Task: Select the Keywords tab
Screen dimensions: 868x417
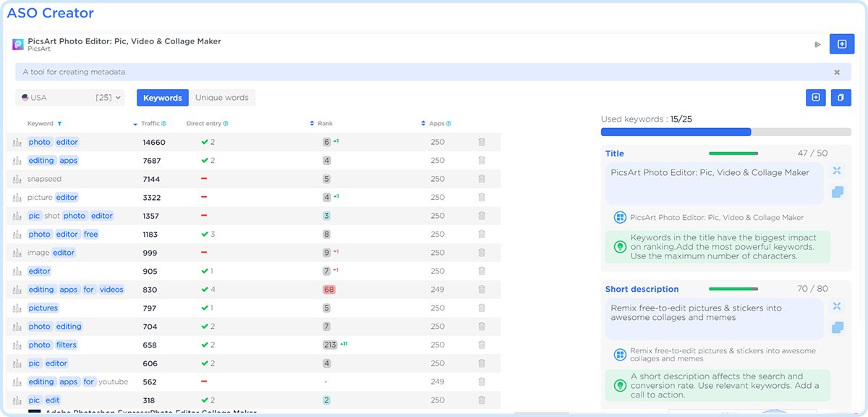Action: 162,98
